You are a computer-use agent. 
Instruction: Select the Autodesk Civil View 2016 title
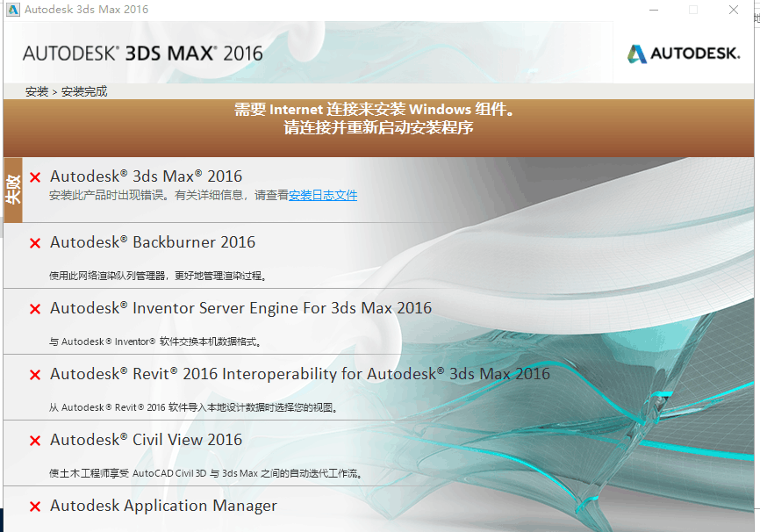pyautogui.click(x=146, y=440)
